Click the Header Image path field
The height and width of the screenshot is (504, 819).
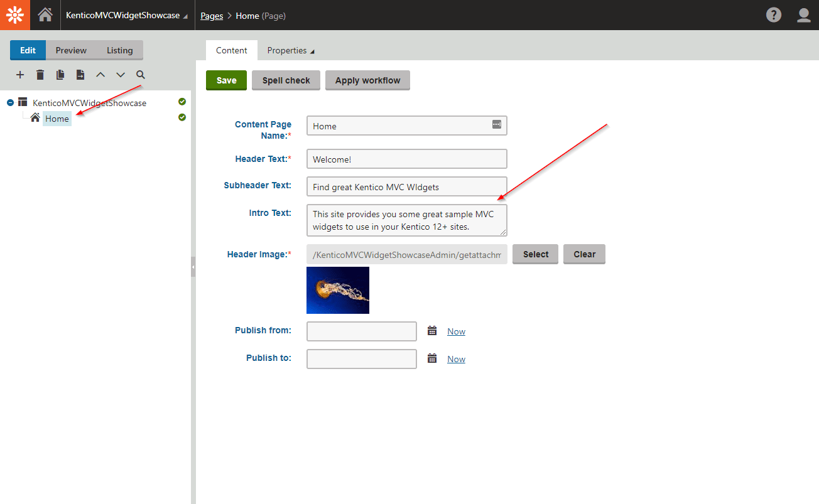click(406, 254)
